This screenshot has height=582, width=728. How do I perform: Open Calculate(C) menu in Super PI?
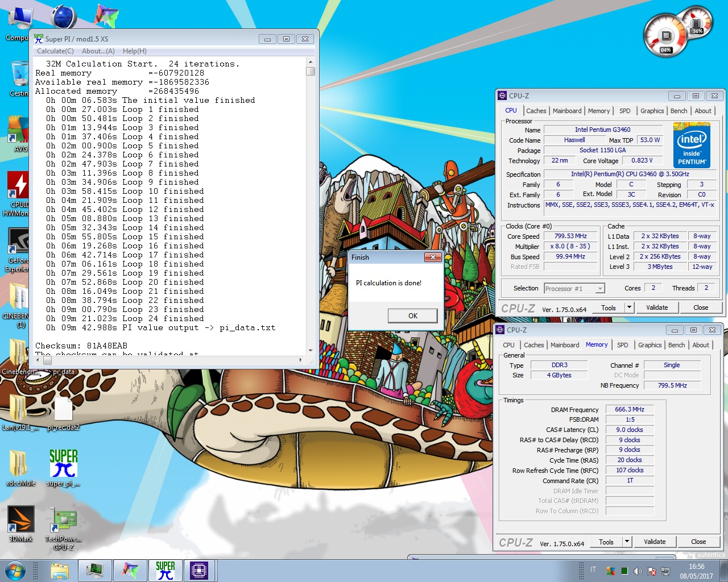tap(55, 51)
